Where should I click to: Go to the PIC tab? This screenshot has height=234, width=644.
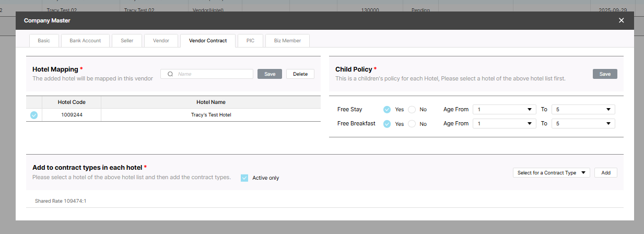click(x=250, y=41)
